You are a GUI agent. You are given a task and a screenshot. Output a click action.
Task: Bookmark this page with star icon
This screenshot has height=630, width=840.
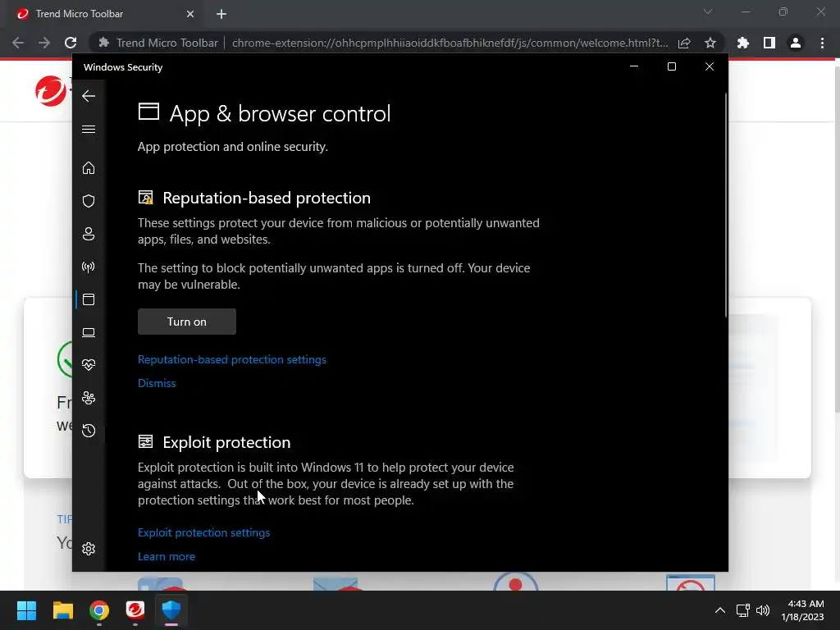(x=710, y=43)
